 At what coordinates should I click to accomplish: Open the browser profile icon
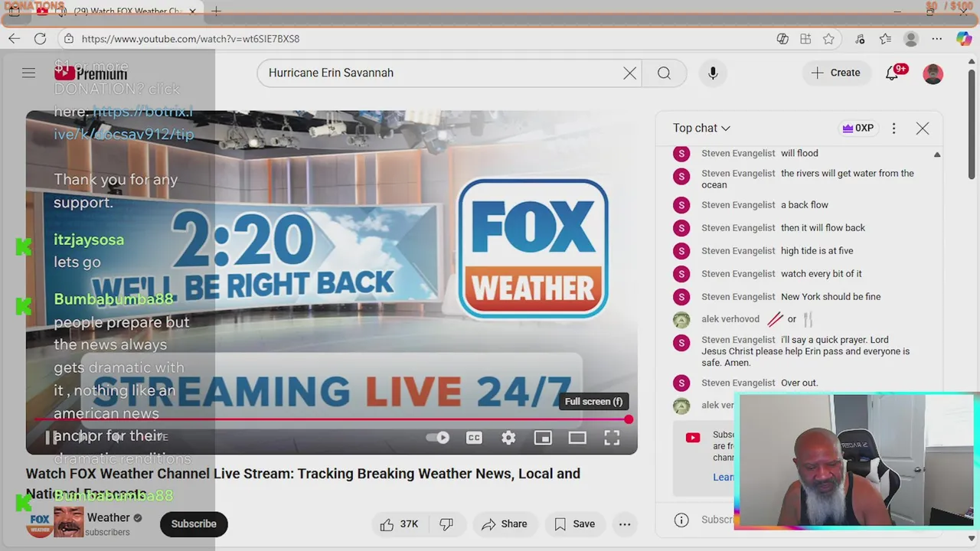coord(910,38)
